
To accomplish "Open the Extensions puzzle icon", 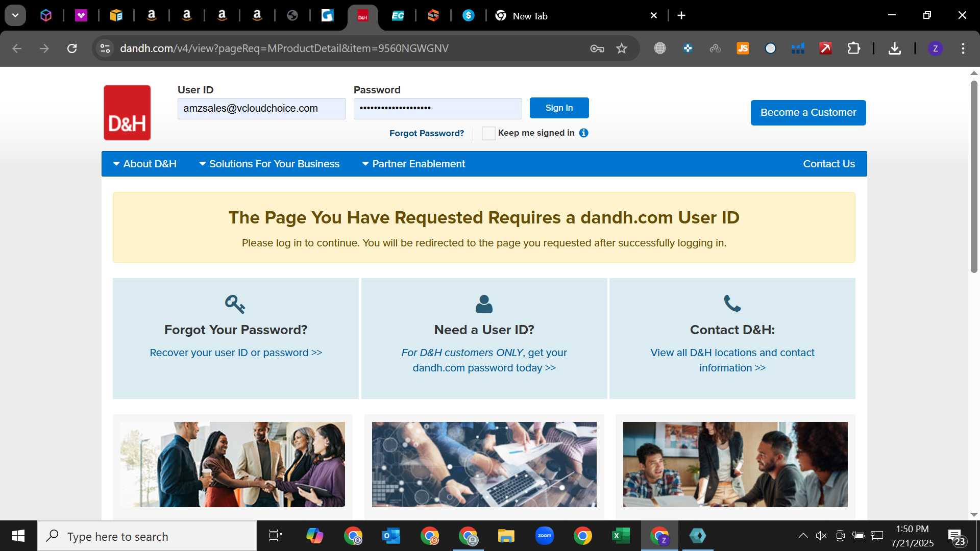I will (x=853, y=48).
